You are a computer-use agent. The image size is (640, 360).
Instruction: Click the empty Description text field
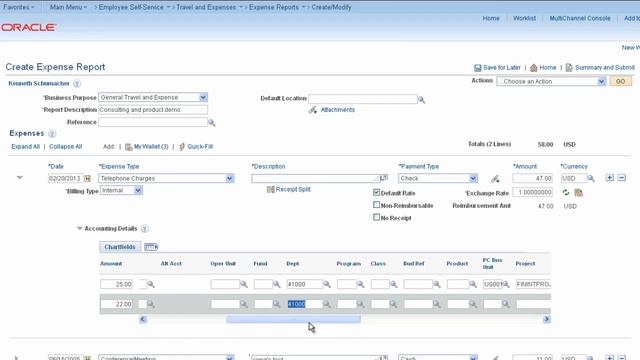point(315,178)
